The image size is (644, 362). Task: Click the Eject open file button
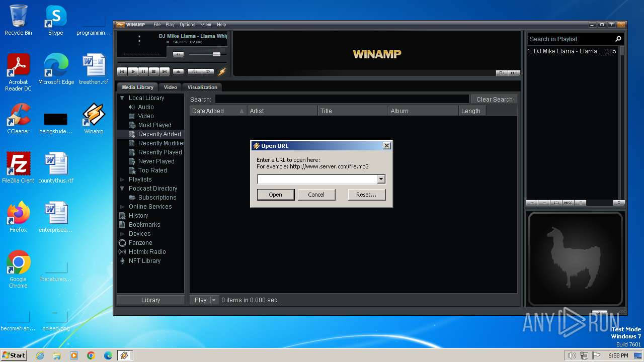pyautogui.click(x=178, y=72)
